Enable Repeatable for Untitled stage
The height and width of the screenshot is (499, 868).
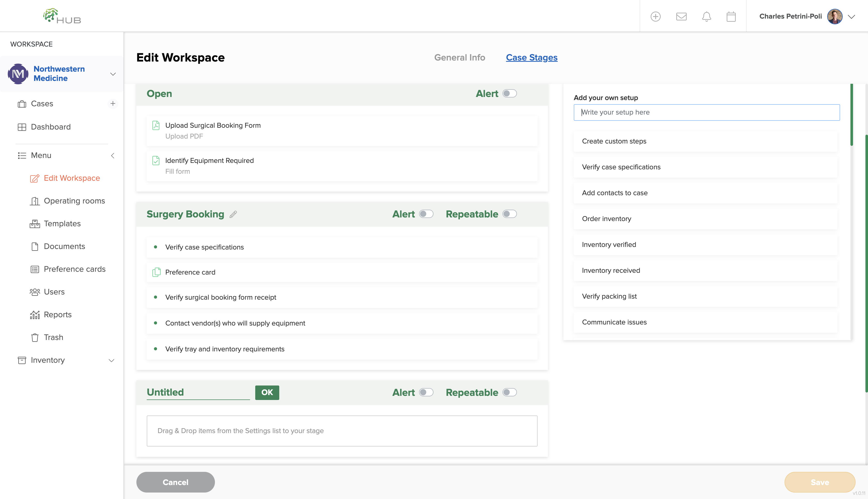(x=509, y=392)
